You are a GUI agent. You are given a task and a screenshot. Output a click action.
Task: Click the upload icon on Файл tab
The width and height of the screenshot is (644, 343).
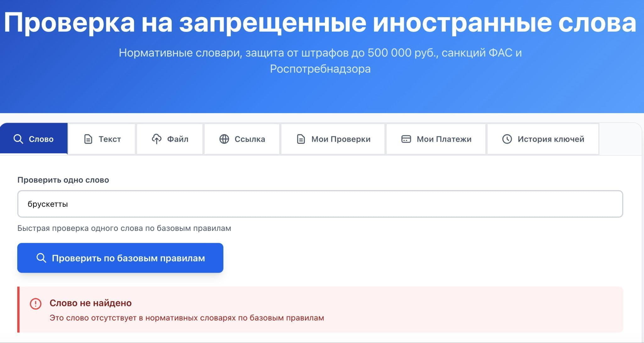156,139
